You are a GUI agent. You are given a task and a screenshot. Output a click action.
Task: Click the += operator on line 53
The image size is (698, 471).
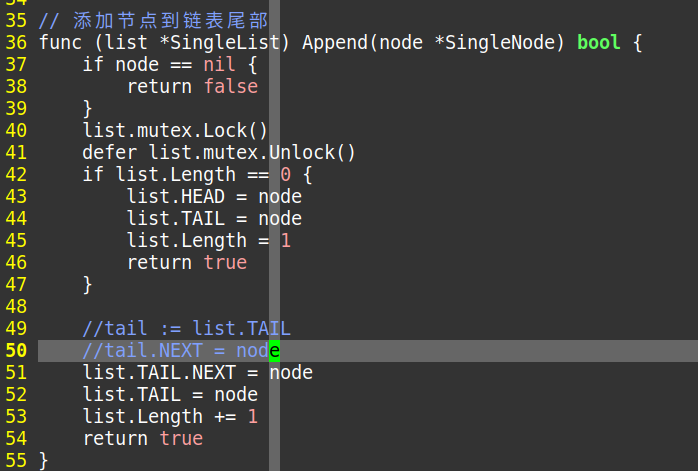click(x=225, y=417)
